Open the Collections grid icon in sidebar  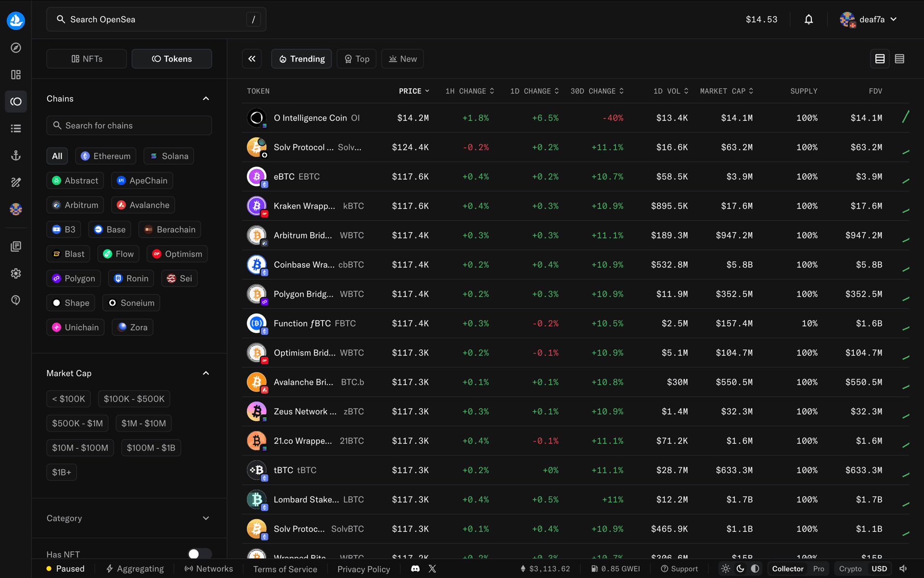pos(16,75)
